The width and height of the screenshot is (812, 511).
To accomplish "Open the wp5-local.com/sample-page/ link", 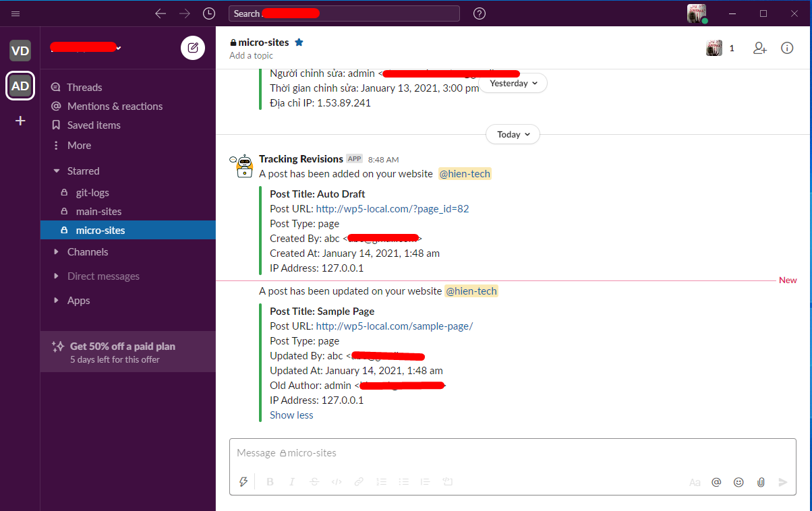I will (395, 326).
